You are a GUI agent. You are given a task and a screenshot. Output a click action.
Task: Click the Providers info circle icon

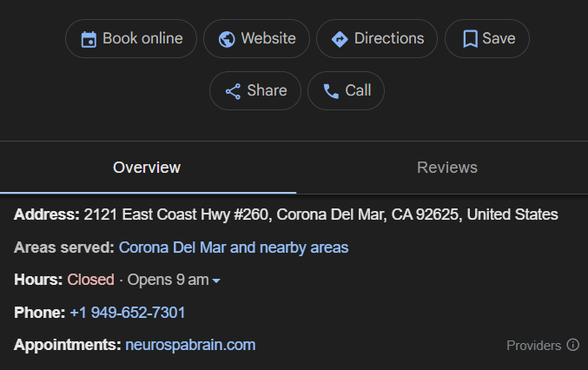click(x=572, y=345)
